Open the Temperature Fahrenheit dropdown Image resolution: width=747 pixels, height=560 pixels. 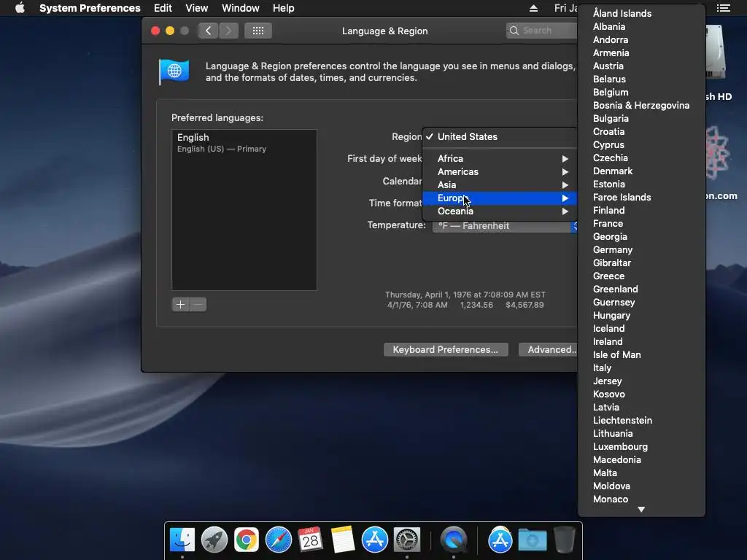pyautogui.click(x=505, y=226)
